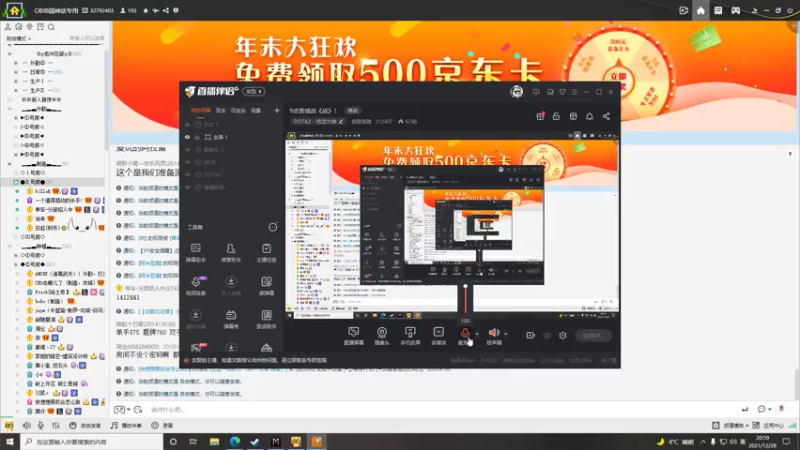
Task: Expand the 日常 channel tree node
Action: click(16, 72)
